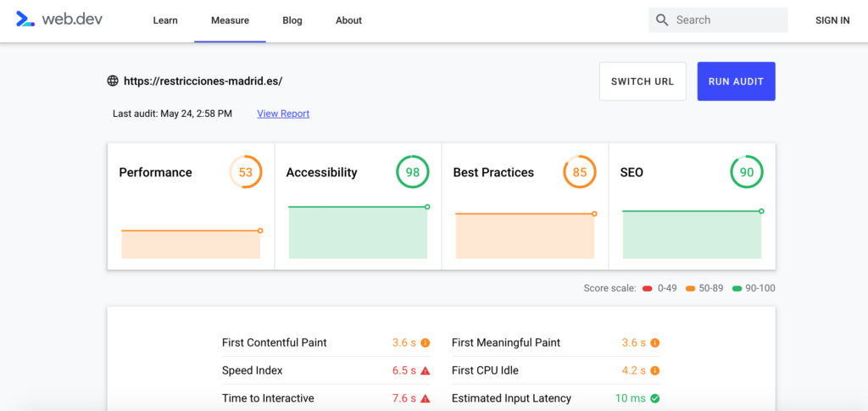Click the SEO trend chart end point

click(762, 211)
